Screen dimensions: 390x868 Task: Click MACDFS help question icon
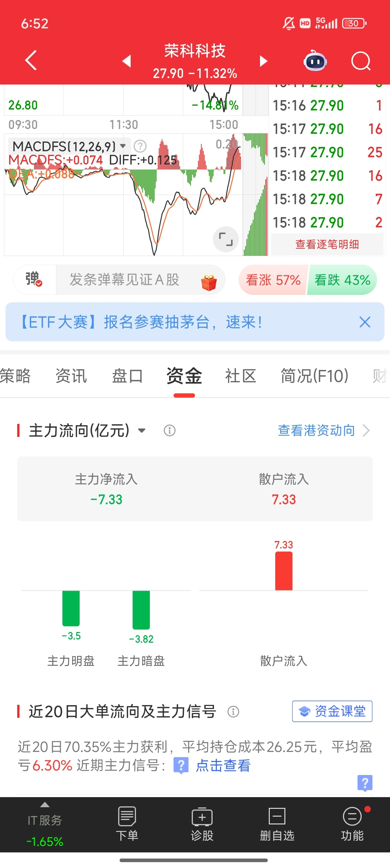(140, 146)
